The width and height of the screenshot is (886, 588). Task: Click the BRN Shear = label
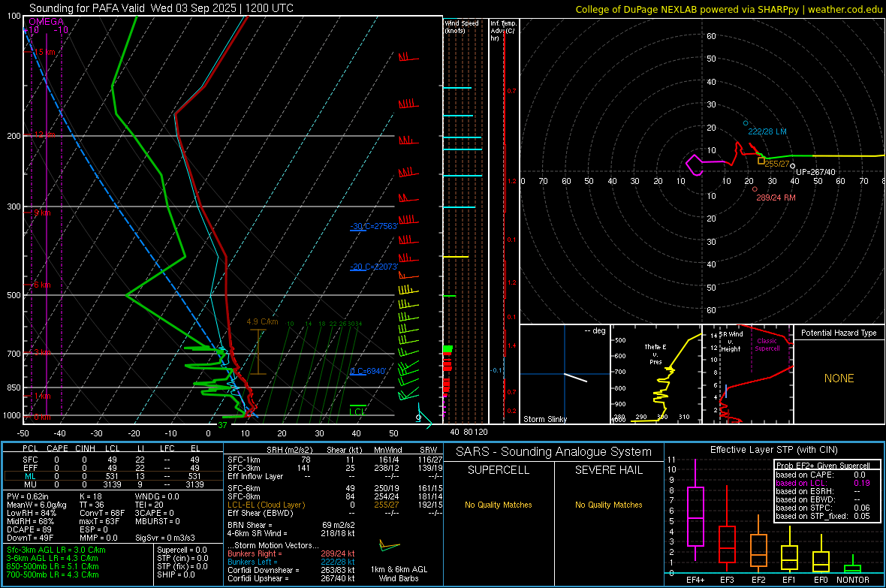point(250,525)
